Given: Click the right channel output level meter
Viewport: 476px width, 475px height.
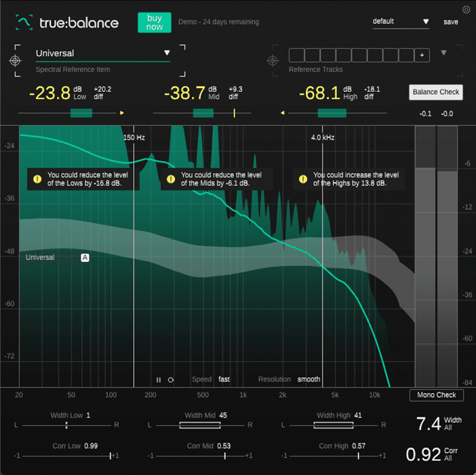Looking at the screenshot, I should click(447, 256).
